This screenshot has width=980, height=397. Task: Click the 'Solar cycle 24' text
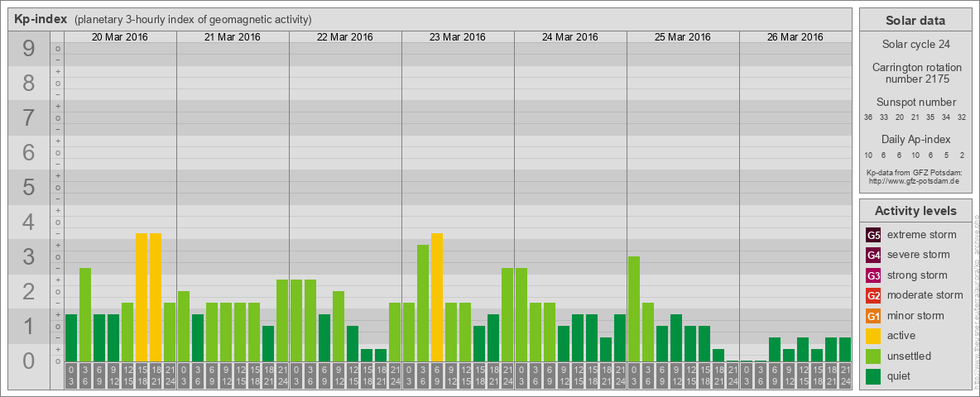(915, 45)
